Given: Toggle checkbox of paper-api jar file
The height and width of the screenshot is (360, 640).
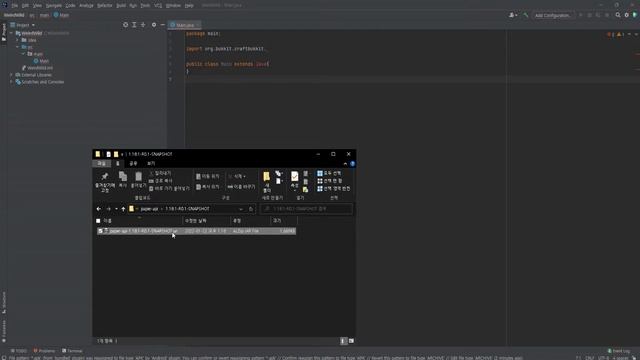Looking at the screenshot, I should point(100,231).
